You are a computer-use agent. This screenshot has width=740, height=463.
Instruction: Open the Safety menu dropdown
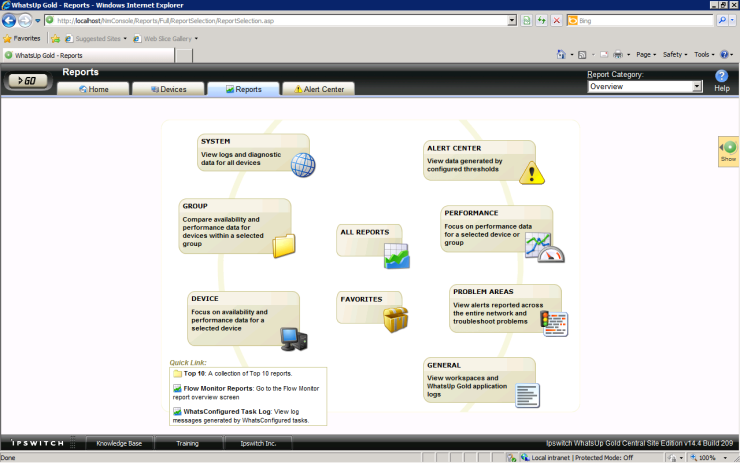(x=675, y=55)
